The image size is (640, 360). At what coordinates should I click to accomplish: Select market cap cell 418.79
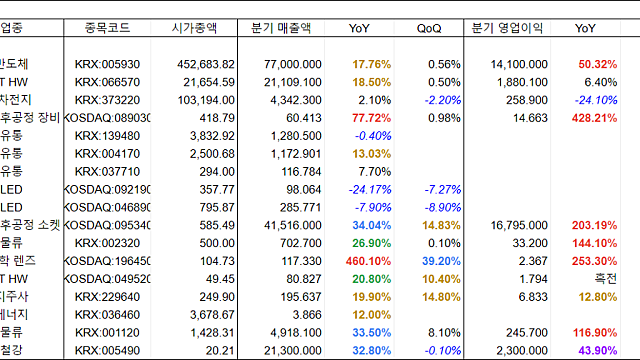(217, 118)
